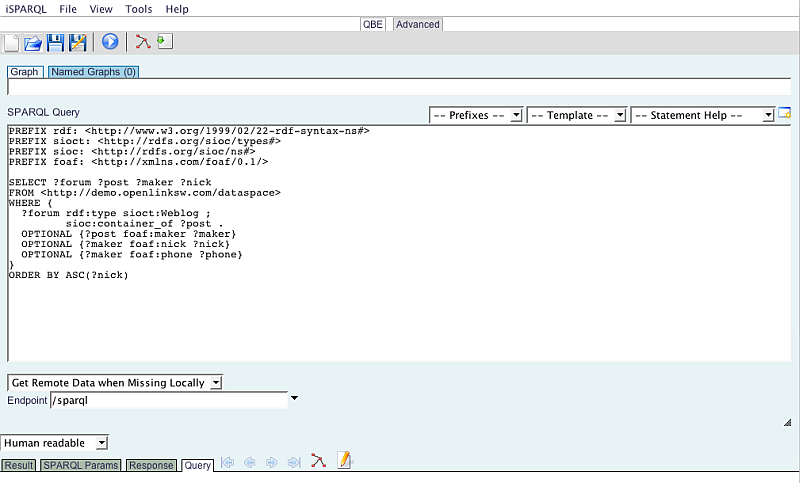The image size is (800, 483).
Task: Switch to the QBE tab
Action: pos(372,24)
